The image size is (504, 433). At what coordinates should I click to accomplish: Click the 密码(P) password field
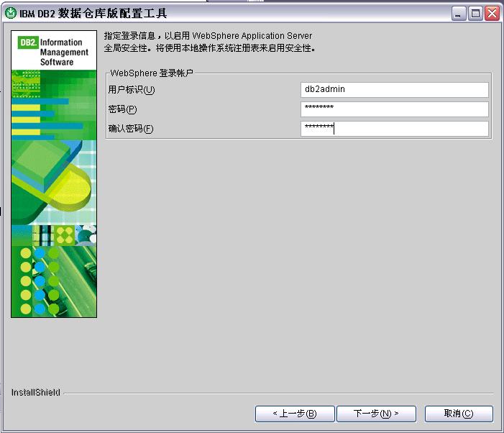coord(395,109)
